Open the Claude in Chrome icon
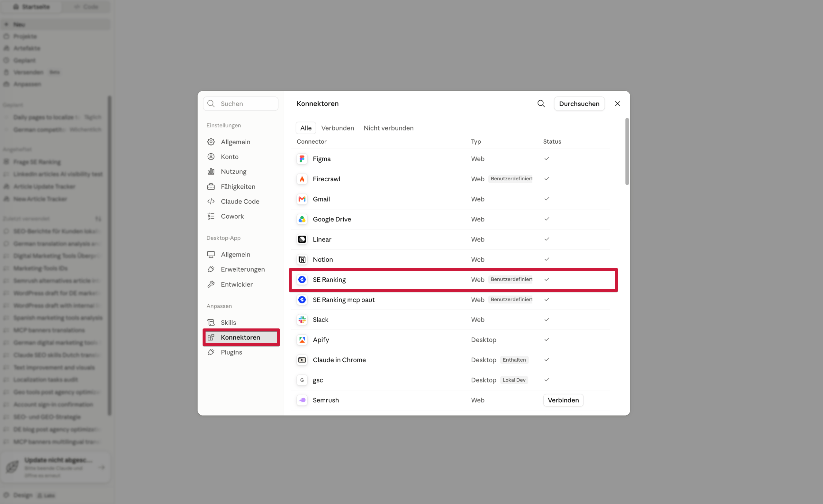 click(x=302, y=360)
